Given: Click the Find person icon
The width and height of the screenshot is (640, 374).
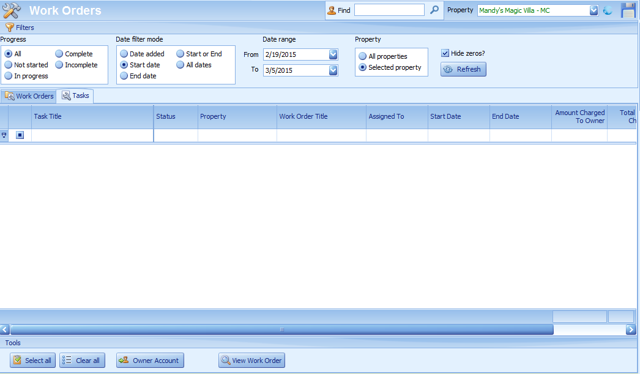Looking at the screenshot, I should (x=331, y=10).
